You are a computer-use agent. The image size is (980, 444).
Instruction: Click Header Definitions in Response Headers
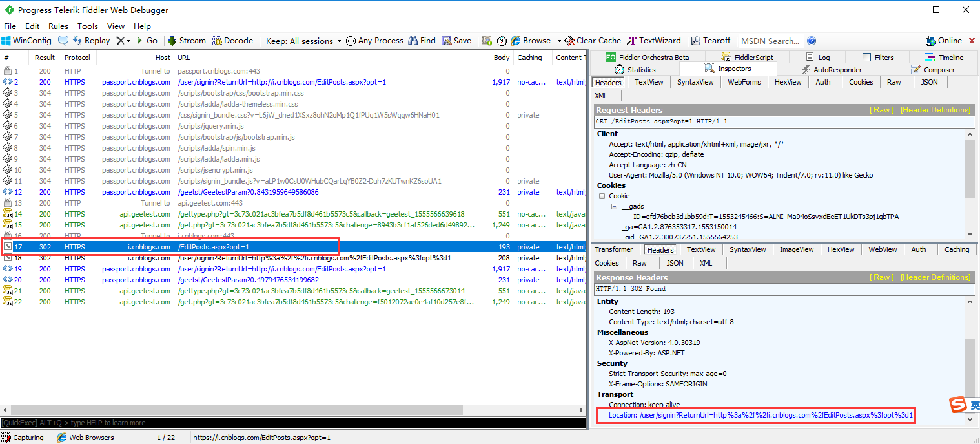(935, 277)
